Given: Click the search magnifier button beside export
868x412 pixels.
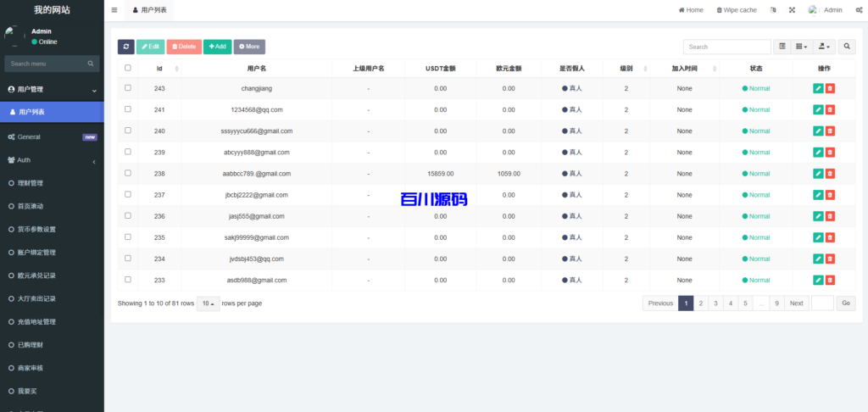Looking at the screenshot, I should point(847,47).
